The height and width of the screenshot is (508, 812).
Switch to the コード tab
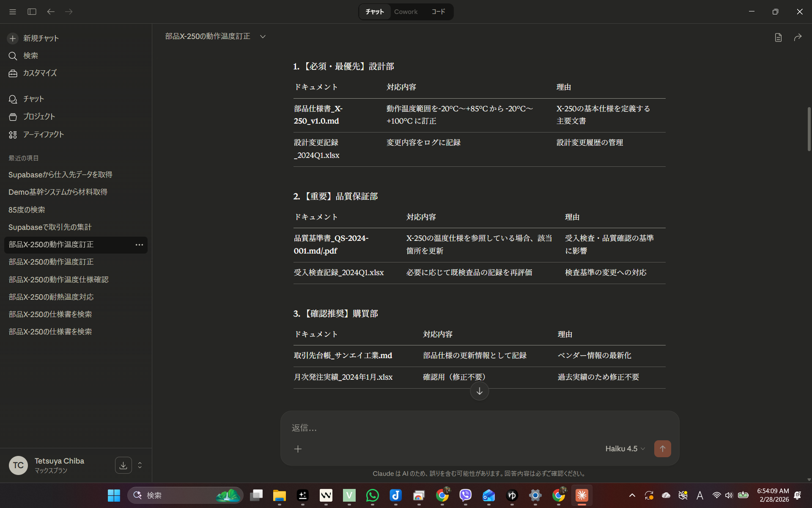[x=438, y=12]
